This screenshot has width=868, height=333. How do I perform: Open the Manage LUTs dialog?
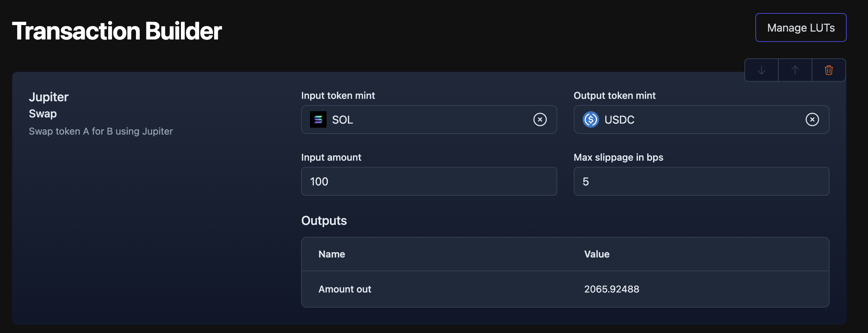(x=801, y=27)
